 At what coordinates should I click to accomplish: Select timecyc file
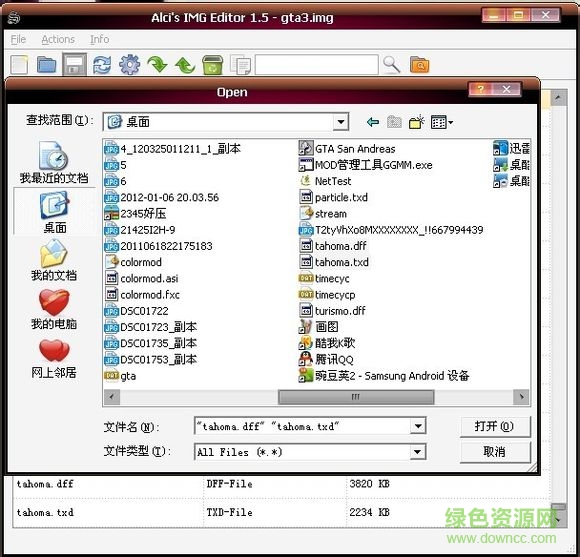tap(324, 278)
